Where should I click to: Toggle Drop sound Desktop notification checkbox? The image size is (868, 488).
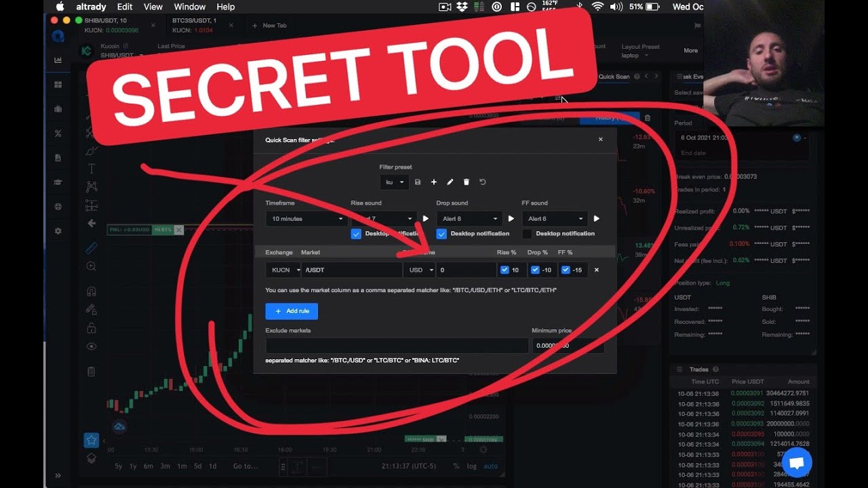[441, 234]
